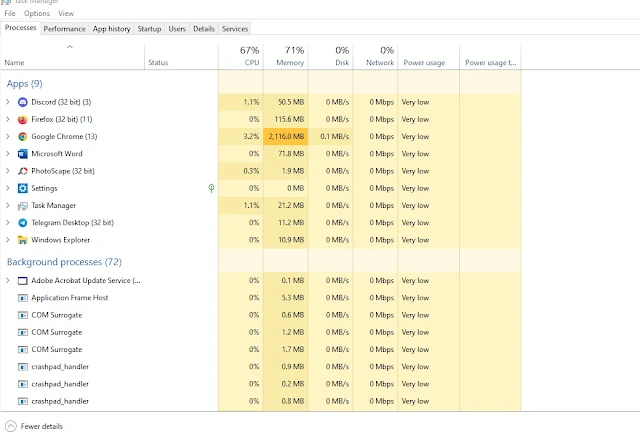Screen dimensions: 640x440
Task: Click Discord's 50.5 MB memory value
Action: (291, 102)
